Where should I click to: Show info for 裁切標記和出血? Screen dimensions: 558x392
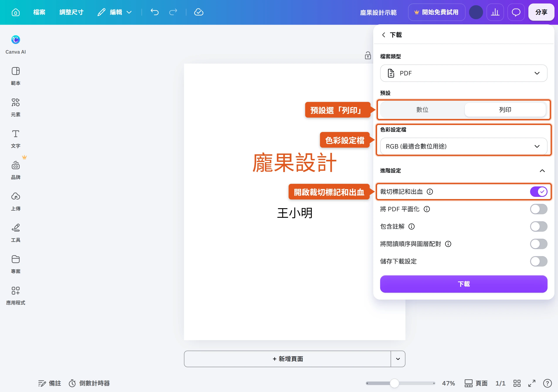(430, 192)
